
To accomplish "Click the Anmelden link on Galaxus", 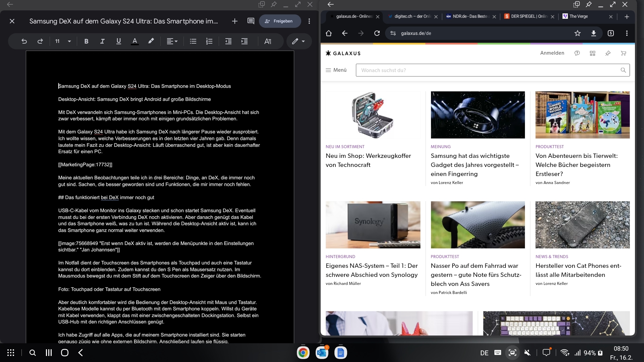I will coord(552,53).
